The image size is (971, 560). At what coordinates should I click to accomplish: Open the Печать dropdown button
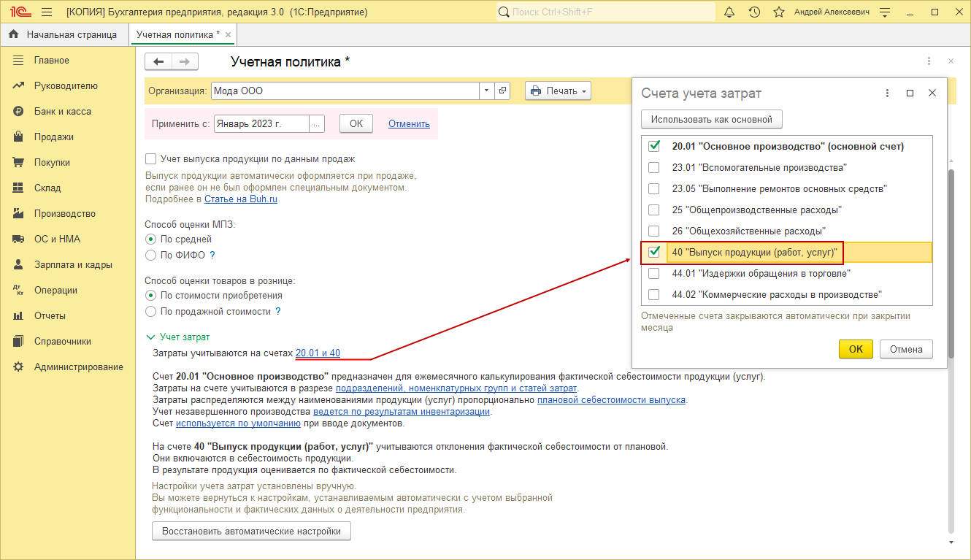point(558,91)
